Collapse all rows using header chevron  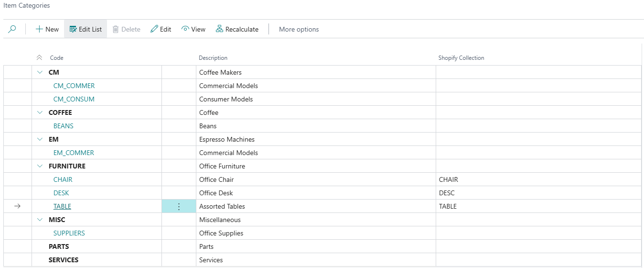40,58
